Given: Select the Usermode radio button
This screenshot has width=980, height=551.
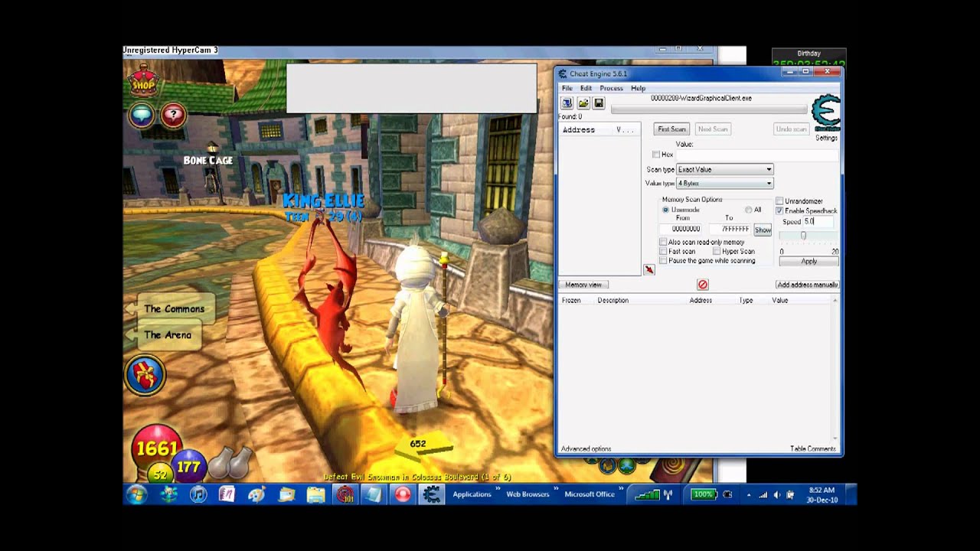Looking at the screenshot, I should [665, 210].
